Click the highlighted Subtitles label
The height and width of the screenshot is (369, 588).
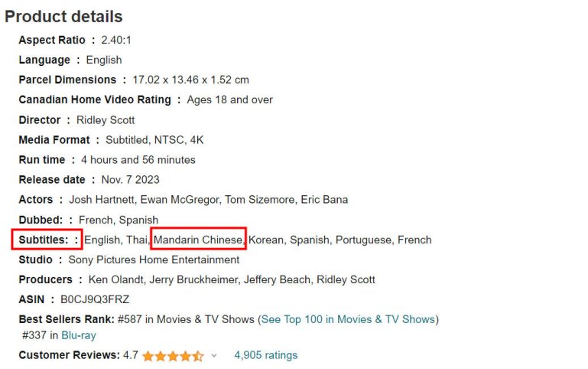pos(48,240)
